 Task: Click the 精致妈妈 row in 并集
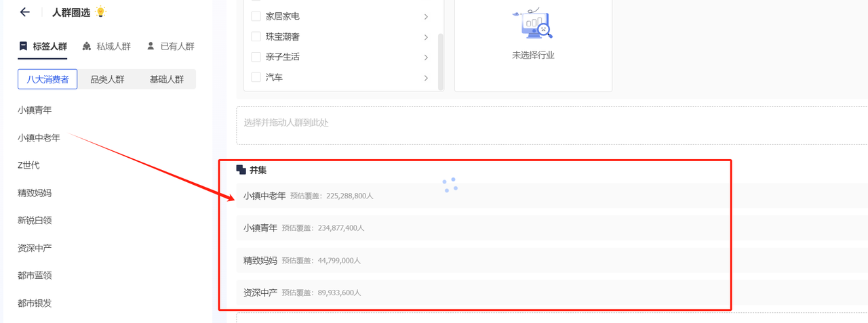552,260
